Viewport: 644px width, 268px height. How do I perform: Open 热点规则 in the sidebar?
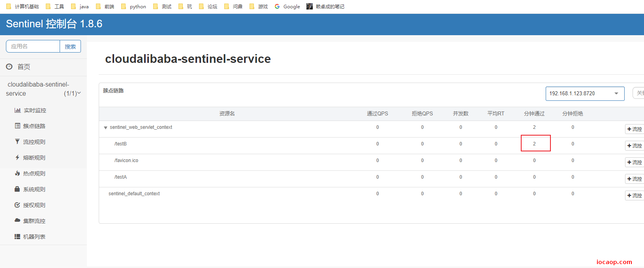point(34,174)
